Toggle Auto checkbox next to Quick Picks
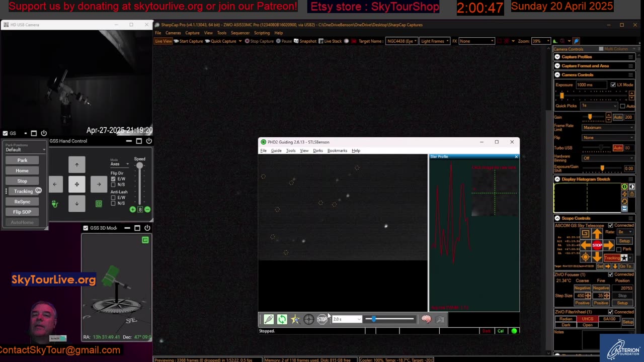 [622, 106]
